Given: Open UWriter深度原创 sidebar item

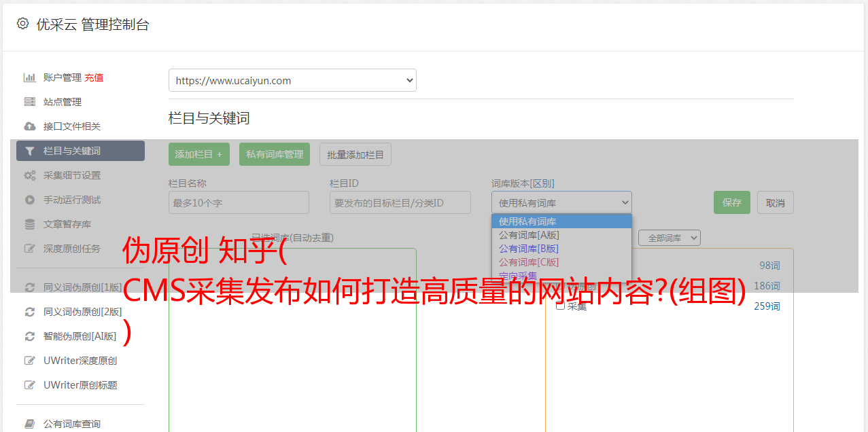Looking at the screenshot, I should 80,361.
